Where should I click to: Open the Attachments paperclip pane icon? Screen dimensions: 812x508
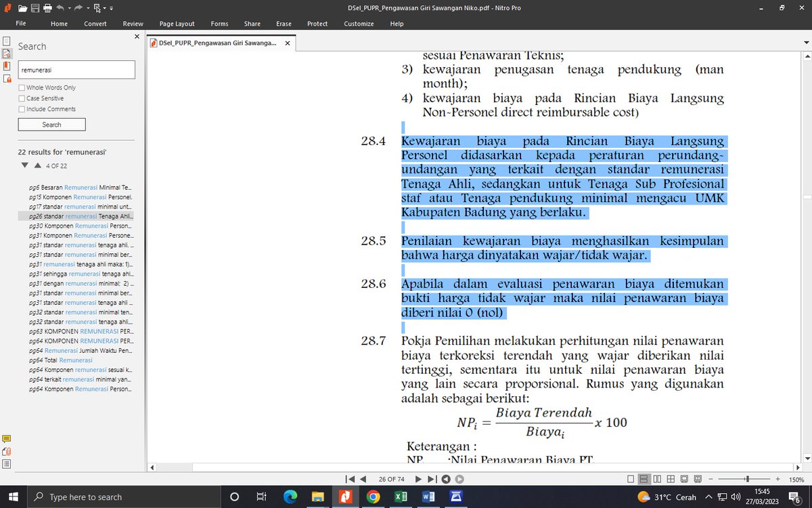[x=6, y=451]
